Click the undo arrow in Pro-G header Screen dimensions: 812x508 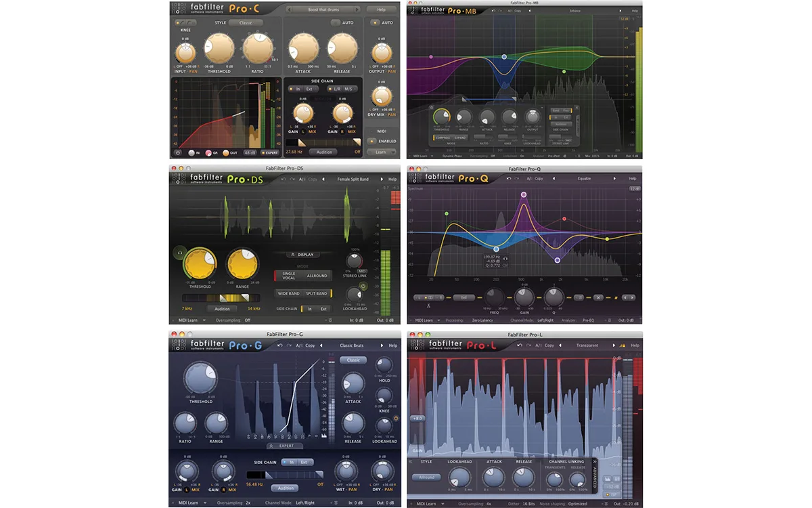[280, 345]
